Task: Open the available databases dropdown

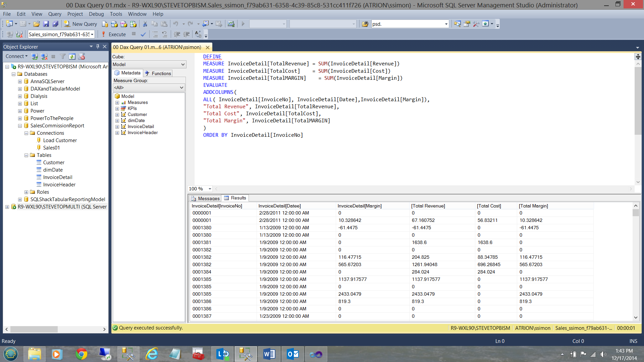Action: [92, 34]
